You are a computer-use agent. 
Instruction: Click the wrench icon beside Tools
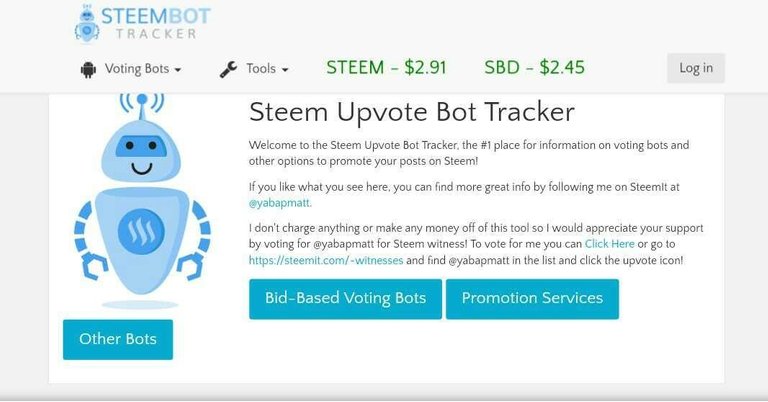tap(228, 70)
